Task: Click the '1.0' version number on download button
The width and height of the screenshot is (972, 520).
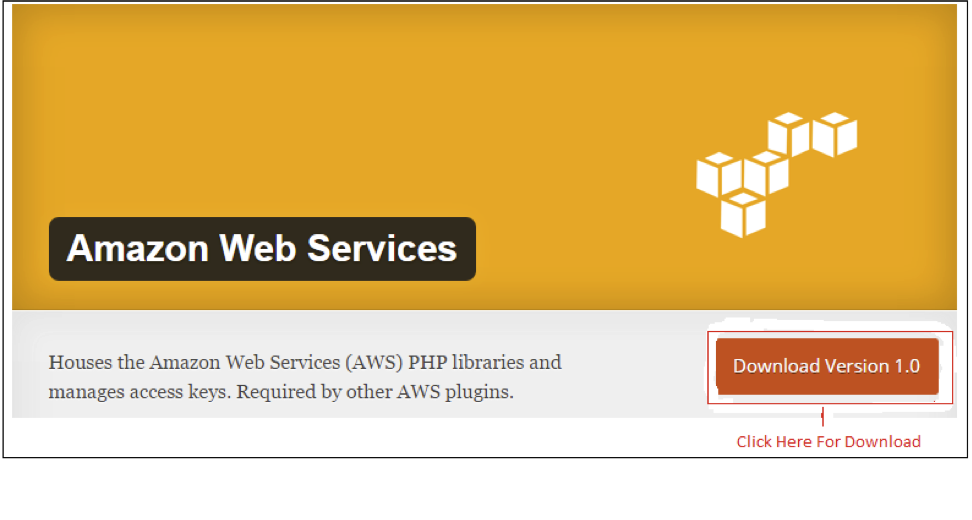Action: (907, 366)
